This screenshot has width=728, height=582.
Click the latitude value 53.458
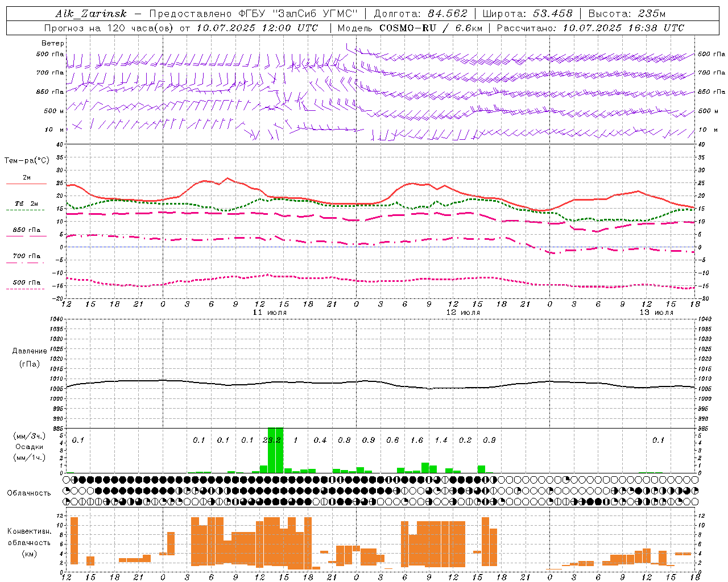pos(552,14)
